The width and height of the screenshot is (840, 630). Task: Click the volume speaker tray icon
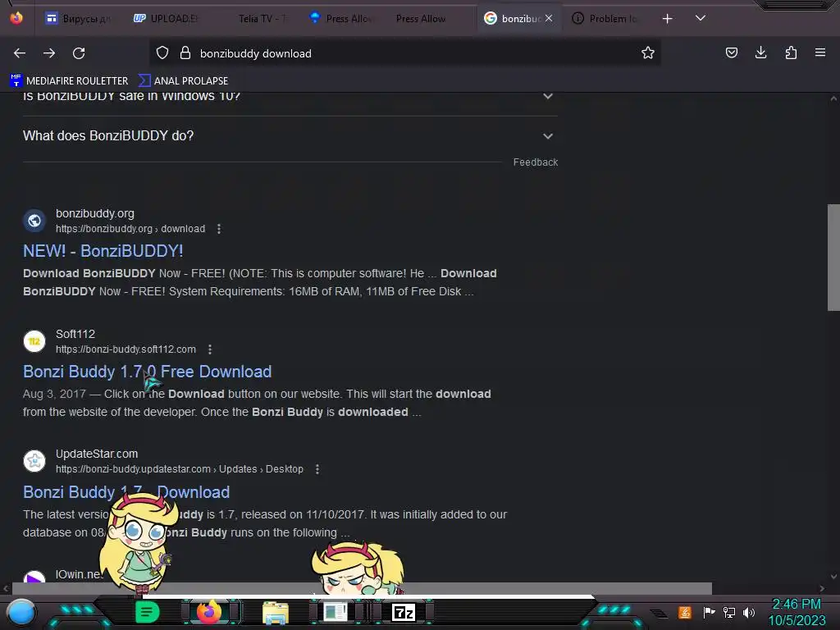pos(749,612)
